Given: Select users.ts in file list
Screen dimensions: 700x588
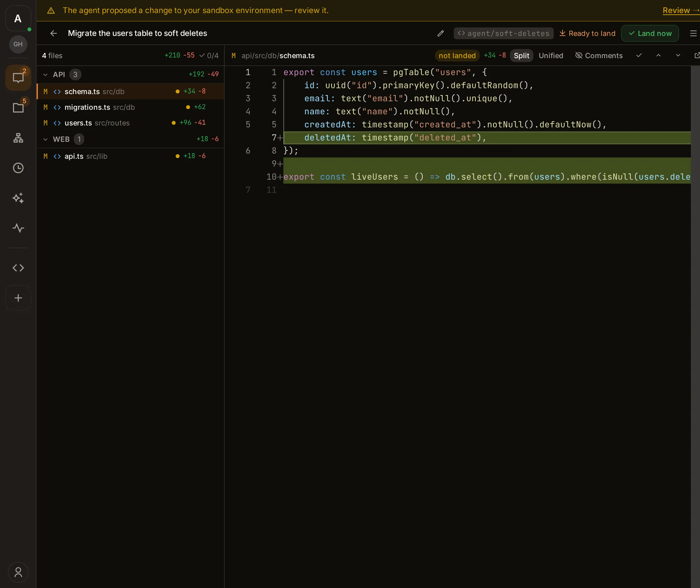Looking at the screenshot, I should (x=130, y=123).
